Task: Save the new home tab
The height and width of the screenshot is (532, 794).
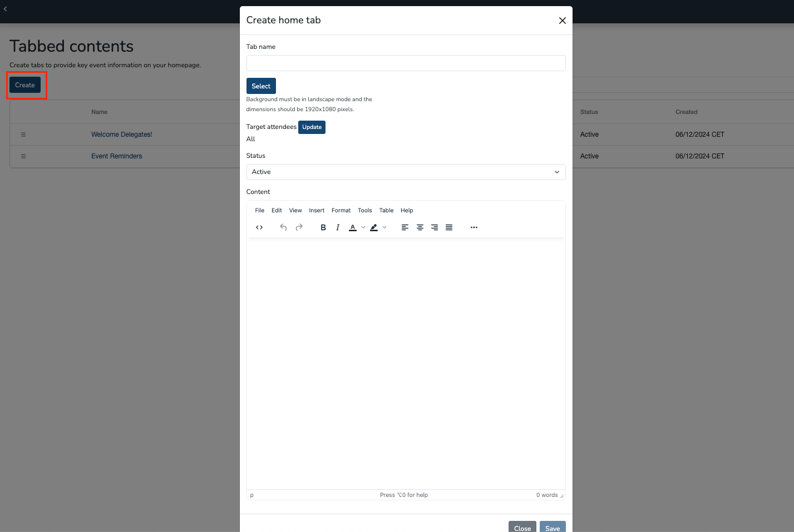Action: click(553, 528)
